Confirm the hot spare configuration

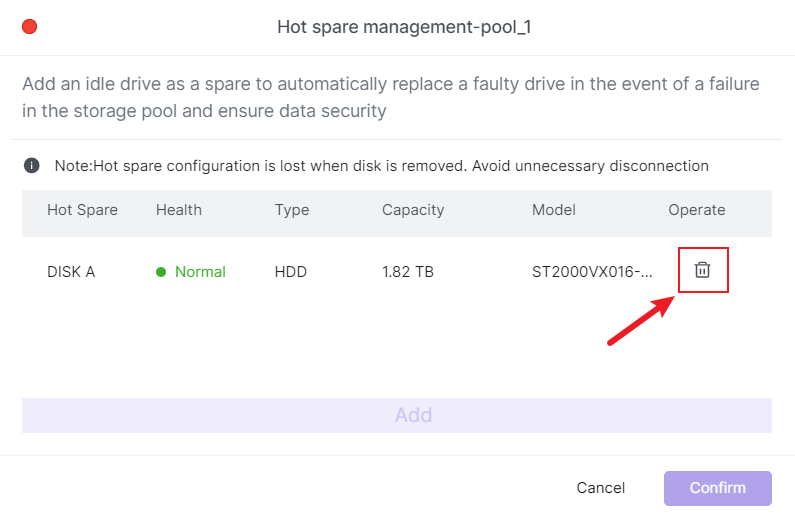pos(717,488)
